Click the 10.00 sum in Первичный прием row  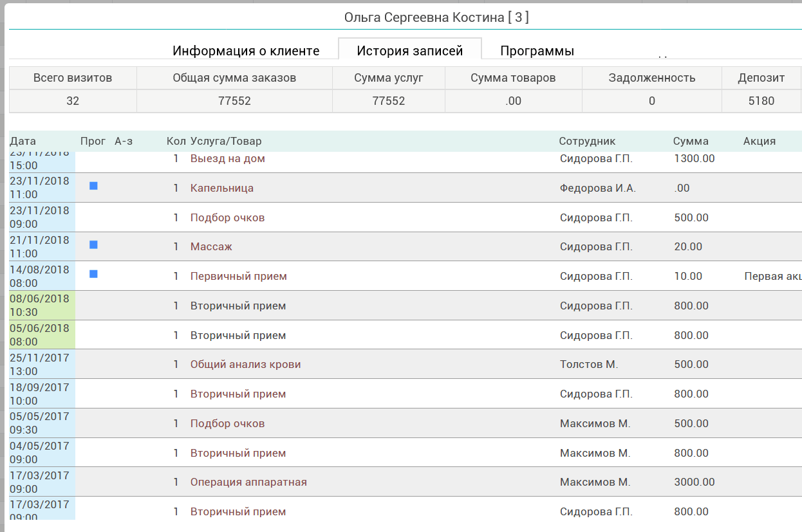coord(689,276)
